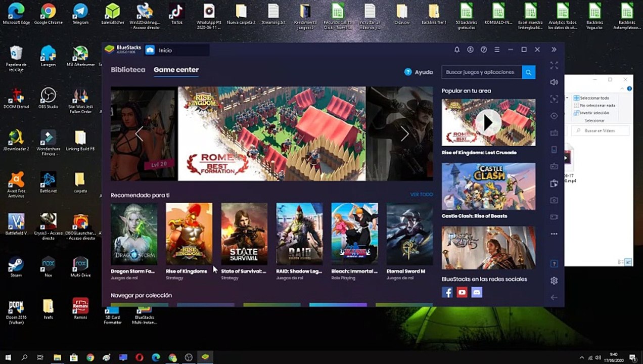
Task: Open Opera browser from taskbar
Action: click(140, 357)
